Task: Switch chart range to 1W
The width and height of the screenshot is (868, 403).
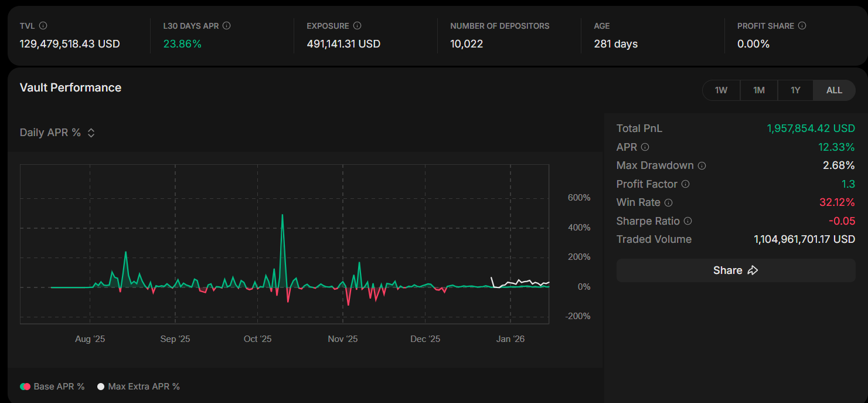Action: click(721, 90)
